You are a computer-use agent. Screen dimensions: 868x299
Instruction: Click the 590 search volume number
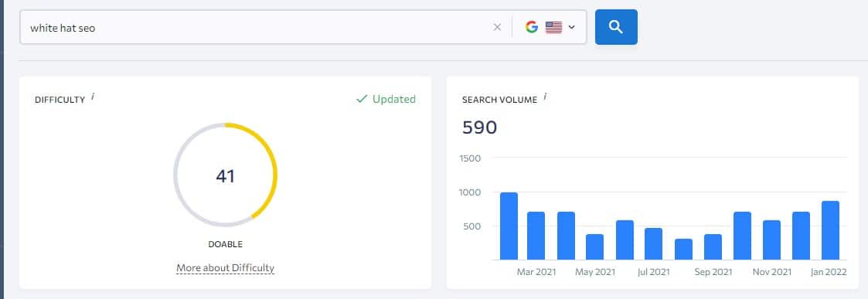click(x=479, y=128)
